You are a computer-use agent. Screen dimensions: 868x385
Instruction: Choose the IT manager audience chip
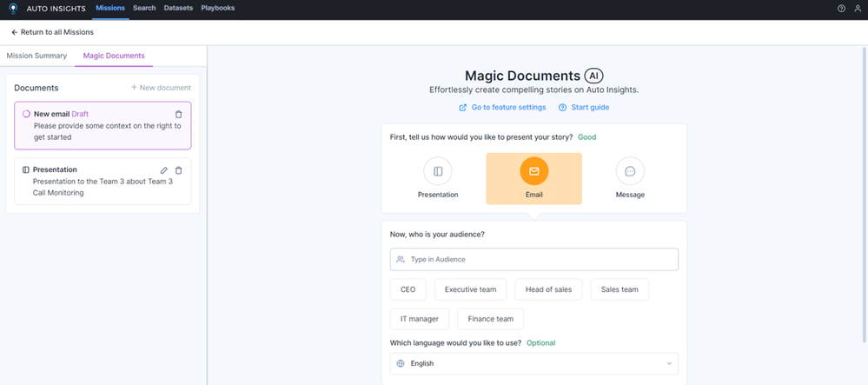[420, 319]
